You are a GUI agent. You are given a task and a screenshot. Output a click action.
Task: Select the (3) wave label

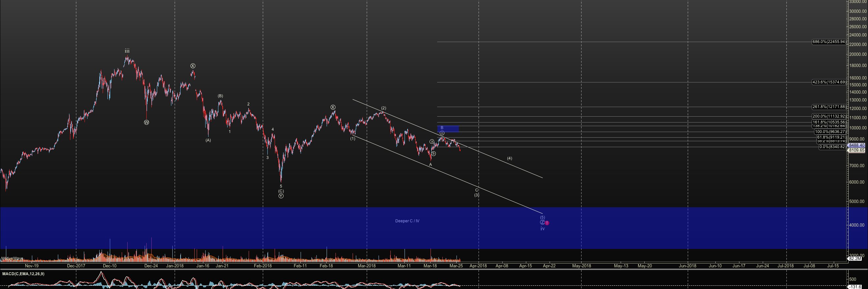(x=477, y=195)
